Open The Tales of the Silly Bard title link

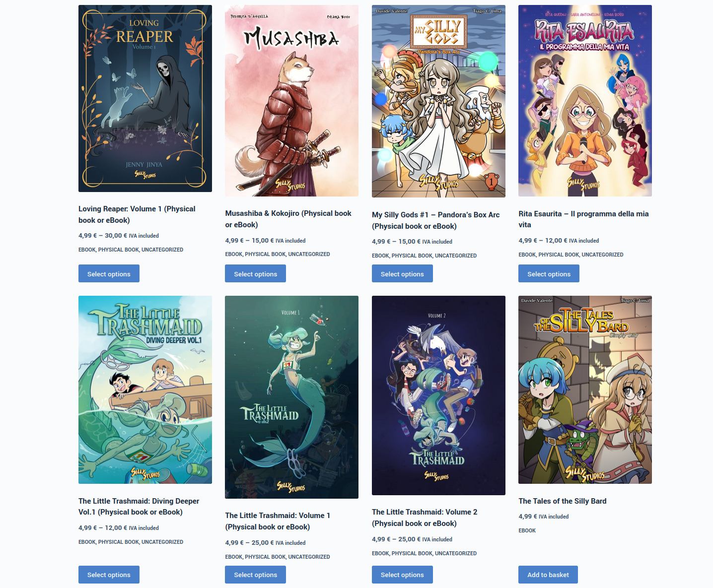pyautogui.click(x=563, y=501)
